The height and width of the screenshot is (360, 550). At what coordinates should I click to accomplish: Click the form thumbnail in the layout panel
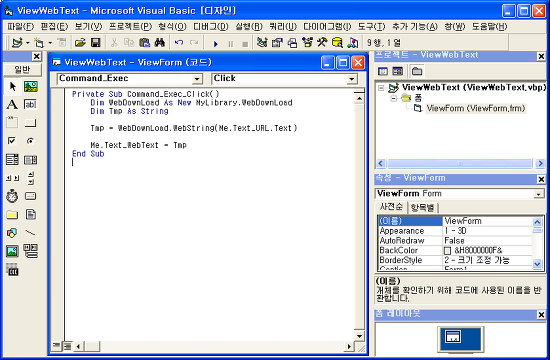[452, 337]
